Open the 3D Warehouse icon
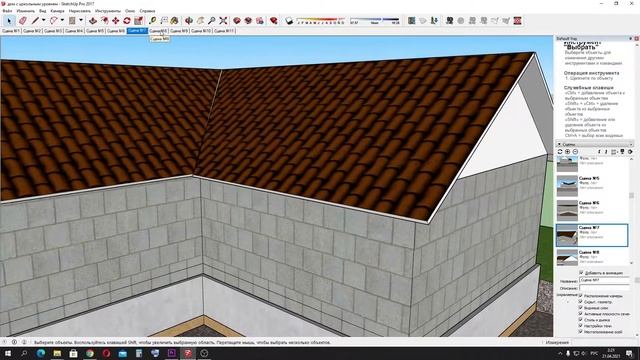Viewport: 640px width, 360px height. (x=237, y=20)
